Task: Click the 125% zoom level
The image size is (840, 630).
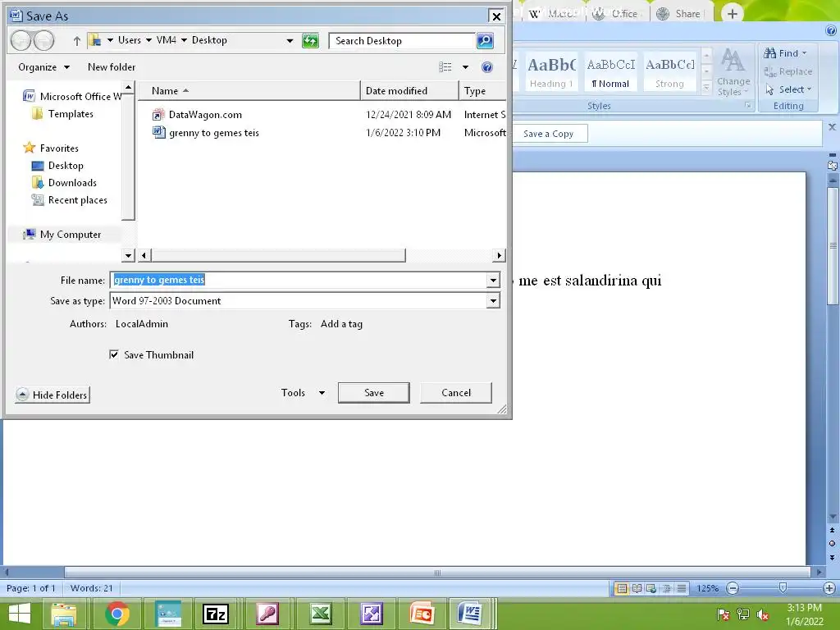Action: [x=707, y=588]
